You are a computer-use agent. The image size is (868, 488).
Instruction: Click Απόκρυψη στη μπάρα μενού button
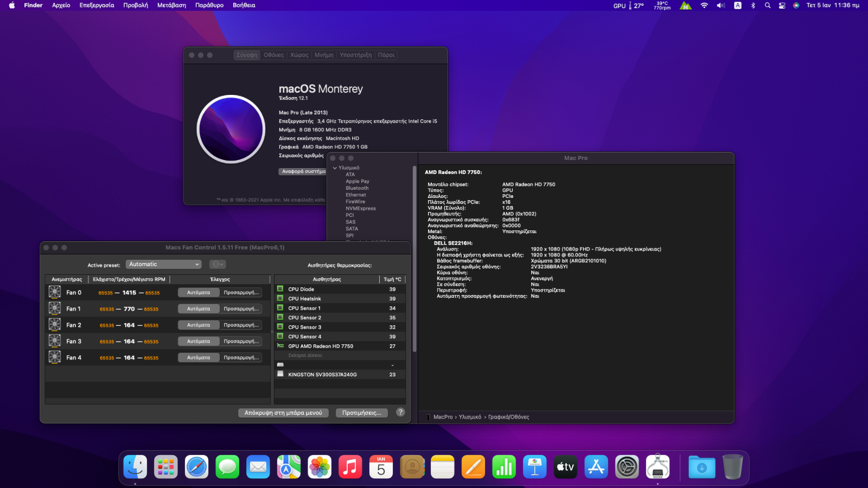[x=283, y=413]
